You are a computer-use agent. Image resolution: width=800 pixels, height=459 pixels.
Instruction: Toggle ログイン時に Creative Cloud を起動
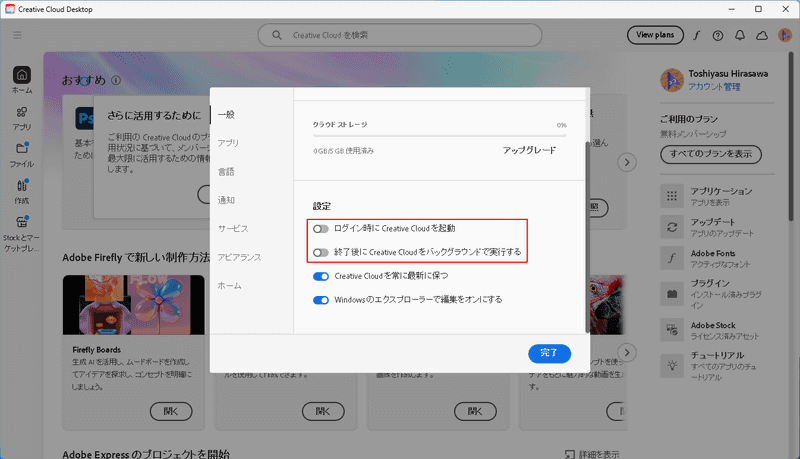pyautogui.click(x=321, y=228)
